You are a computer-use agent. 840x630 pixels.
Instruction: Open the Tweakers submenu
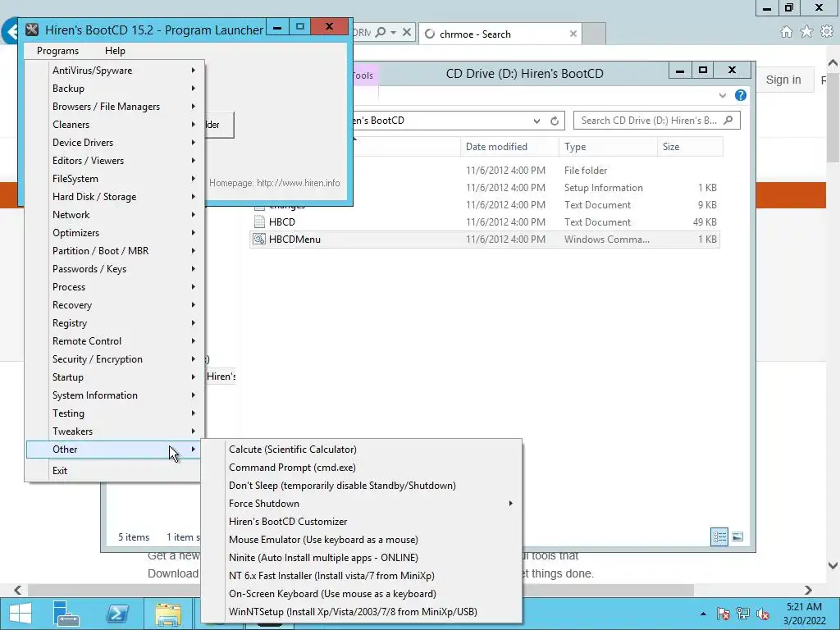coord(114,431)
